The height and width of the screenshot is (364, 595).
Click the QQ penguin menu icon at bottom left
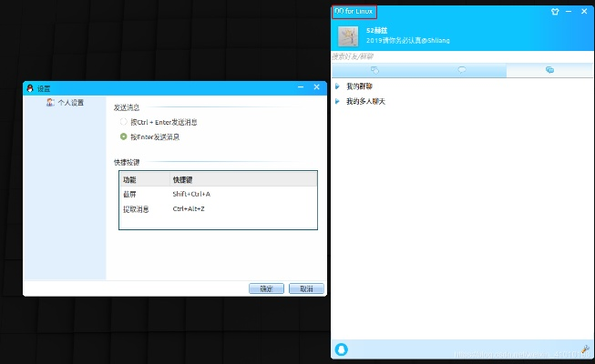343,349
